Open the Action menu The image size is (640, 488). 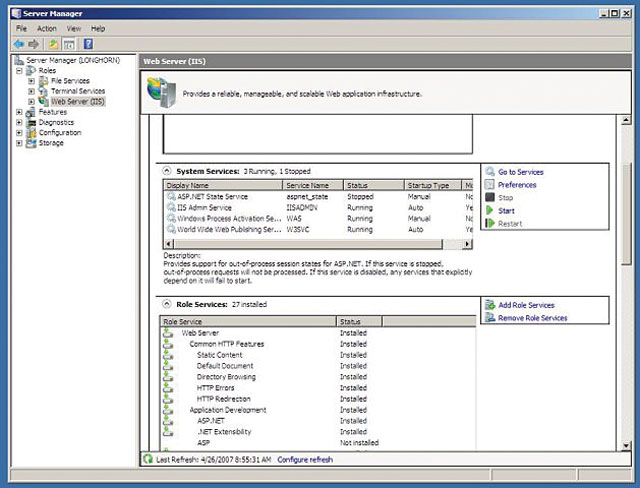47,29
